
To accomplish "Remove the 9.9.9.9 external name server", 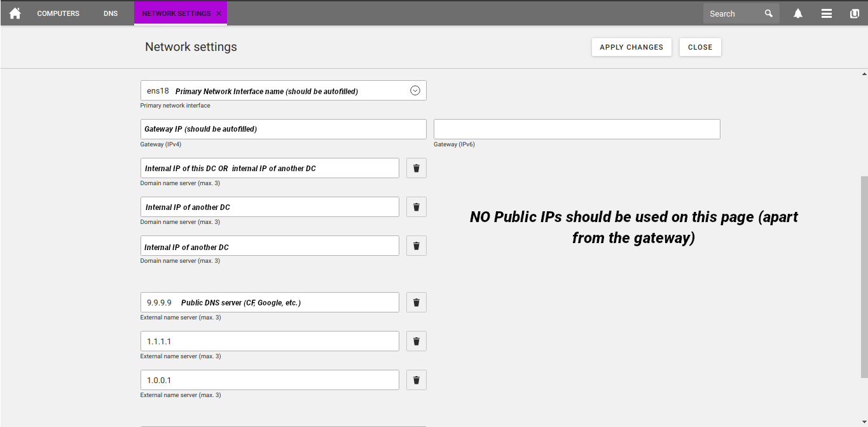I will [x=417, y=302].
